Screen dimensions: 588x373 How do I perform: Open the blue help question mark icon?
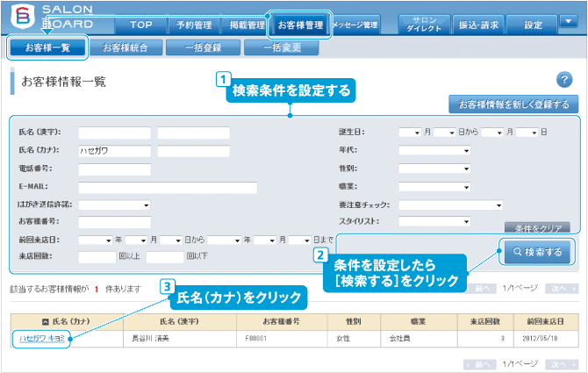(564, 80)
